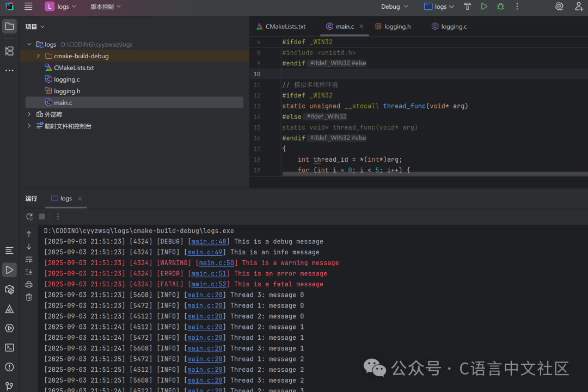Open main.c:49 link in console

click(x=205, y=252)
